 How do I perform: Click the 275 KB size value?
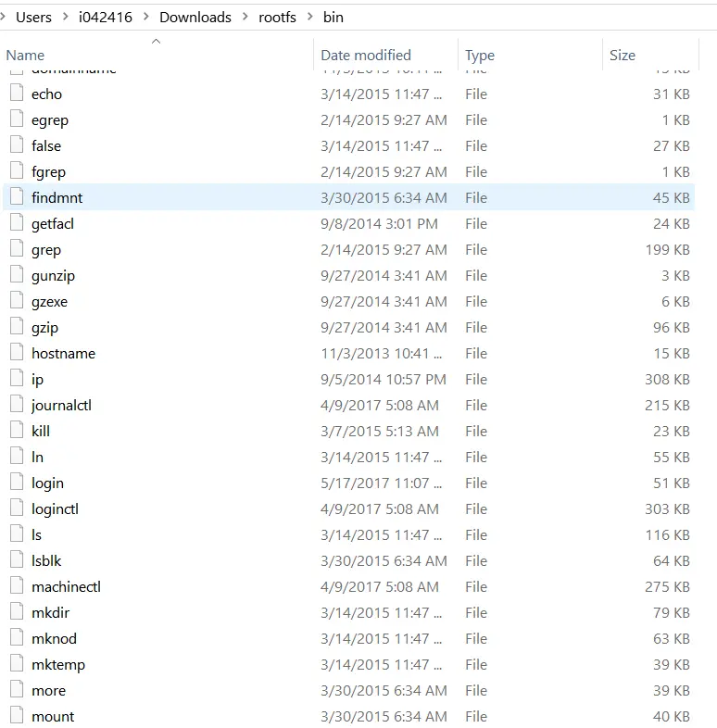667,587
